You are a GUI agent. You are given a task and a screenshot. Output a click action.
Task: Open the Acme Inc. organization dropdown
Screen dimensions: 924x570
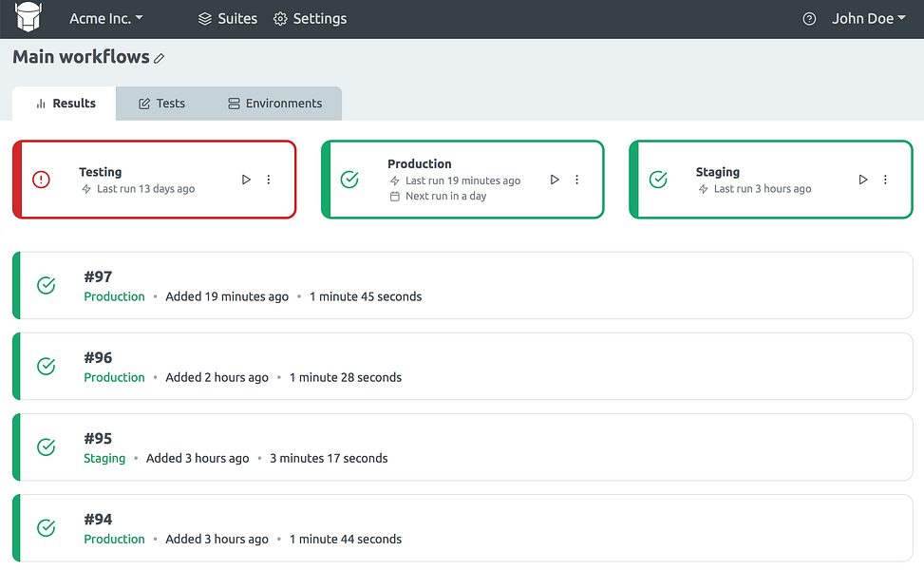[x=106, y=18]
